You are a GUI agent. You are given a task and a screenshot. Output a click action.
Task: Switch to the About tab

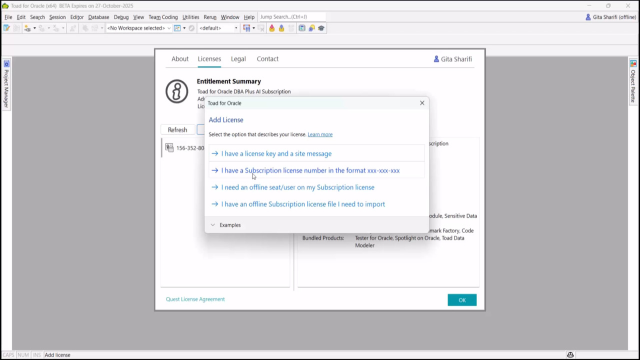(180, 59)
